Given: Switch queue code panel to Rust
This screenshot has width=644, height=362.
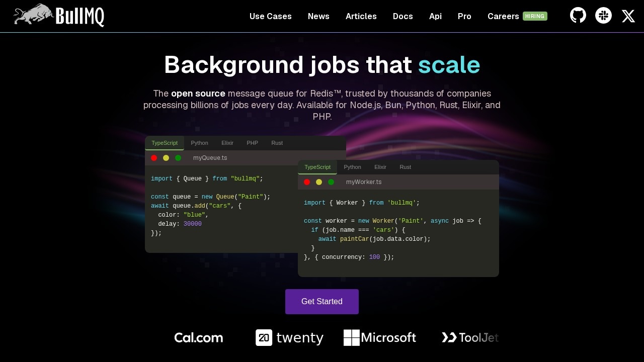Looking at the screenshot, I should (x=277, y=143).
